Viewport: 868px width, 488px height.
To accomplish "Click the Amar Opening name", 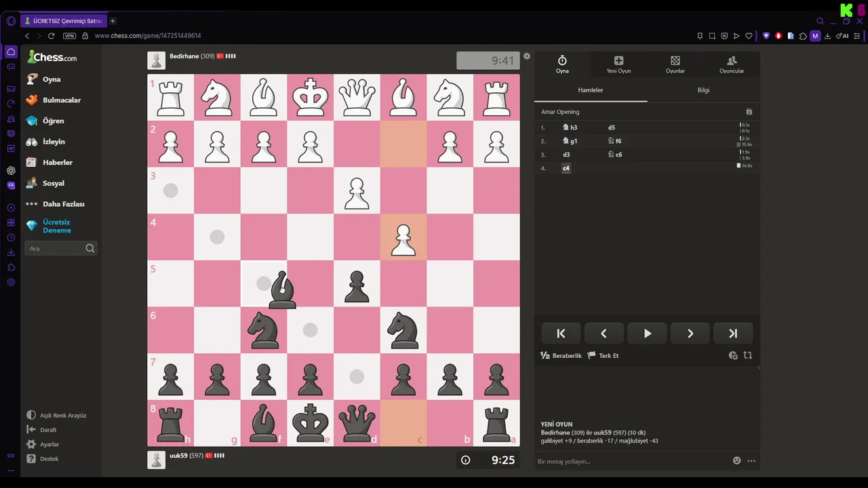I will tap(560, 112).
